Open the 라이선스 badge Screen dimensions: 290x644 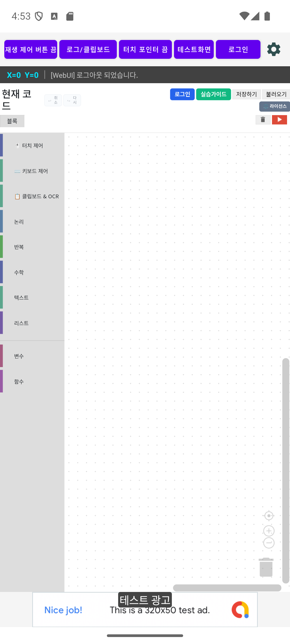(274, 106)
